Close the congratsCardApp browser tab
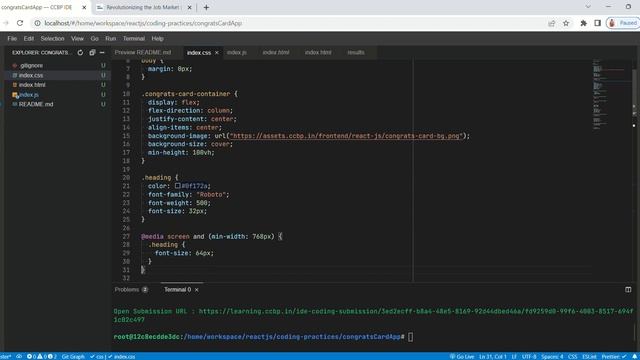This screenshot has width=640, height=360. (84, 7)
